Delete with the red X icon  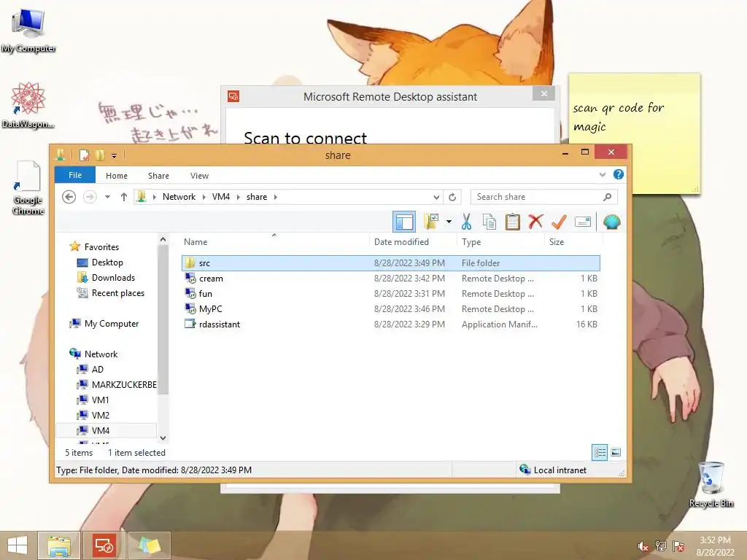click(535, 222)
